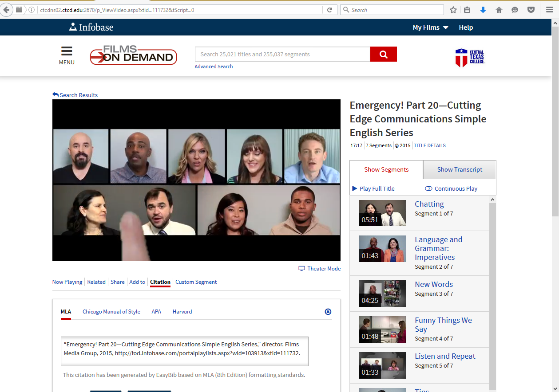Open Listen and Repeat segment link
Viewport: 559px width, 392px height.
(x=445, y=356)
